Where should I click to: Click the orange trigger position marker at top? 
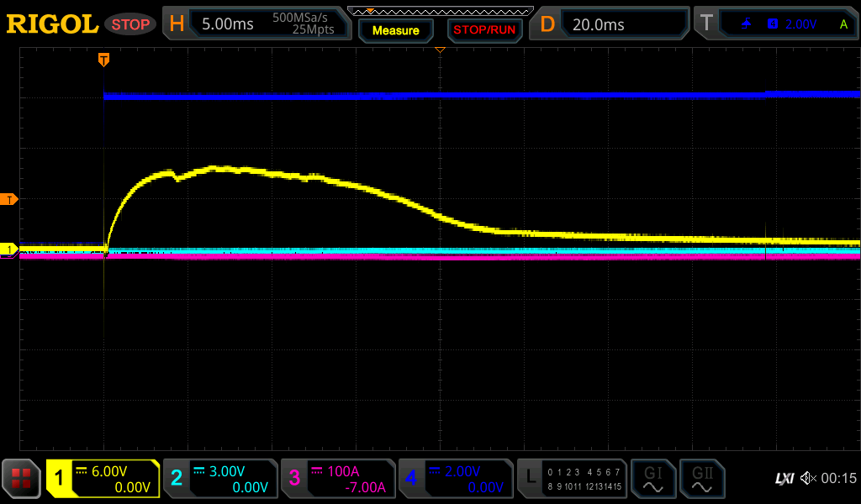[103, 60]
